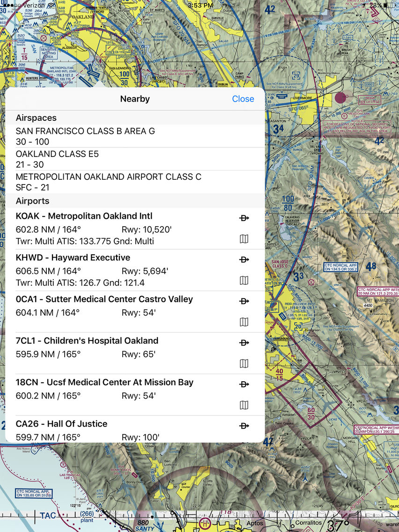Tap the Direct-To icon for 0CA1
The height and width of the screenshot is (532, 399).
click(244, 301)
